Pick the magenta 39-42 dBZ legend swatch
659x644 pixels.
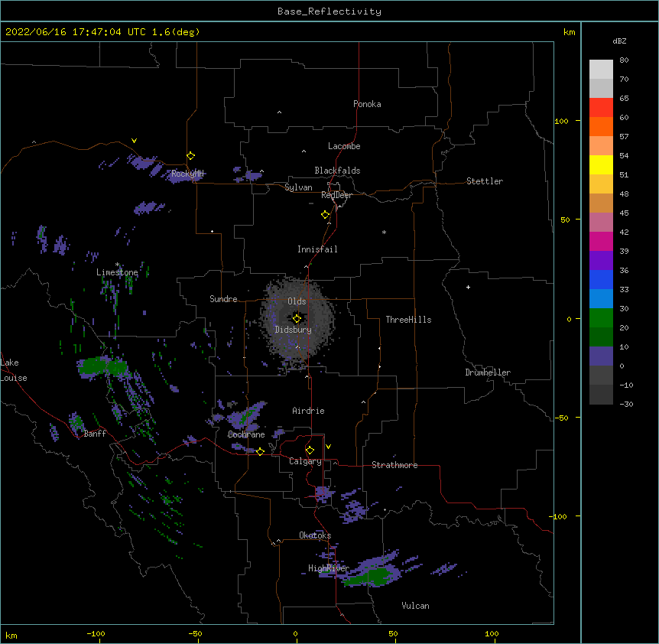click(601, 241)
